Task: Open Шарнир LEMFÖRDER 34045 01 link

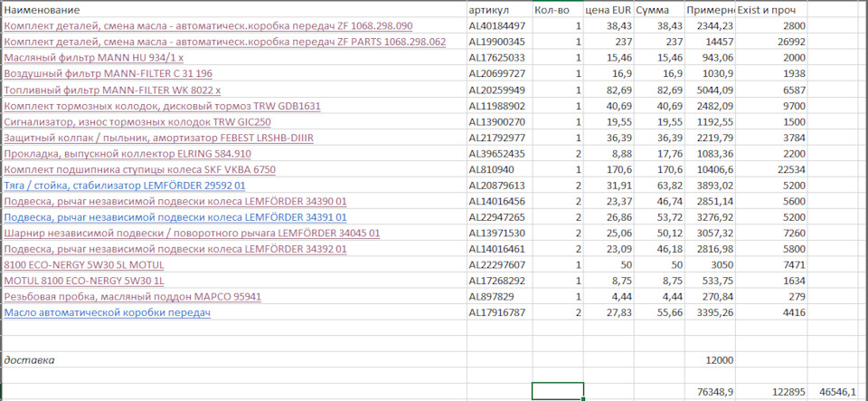Action: click(192, 234)
